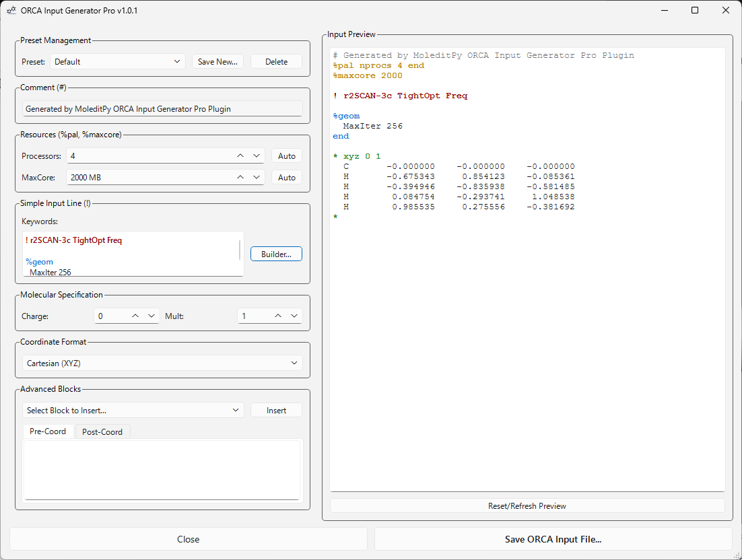
Task: Switch to the Post-Coord tab
Action: pos(102,432)
